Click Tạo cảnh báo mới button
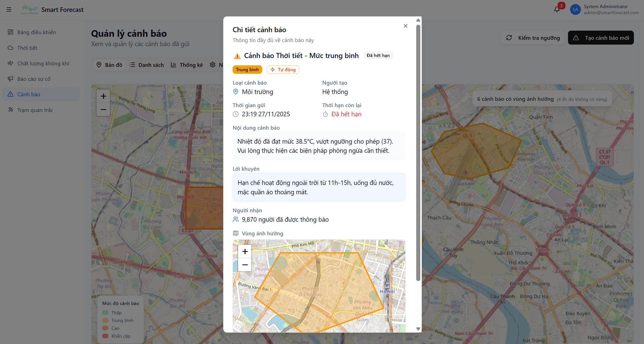The width and height of the screenshot is (644, 344). click(601, 38)
